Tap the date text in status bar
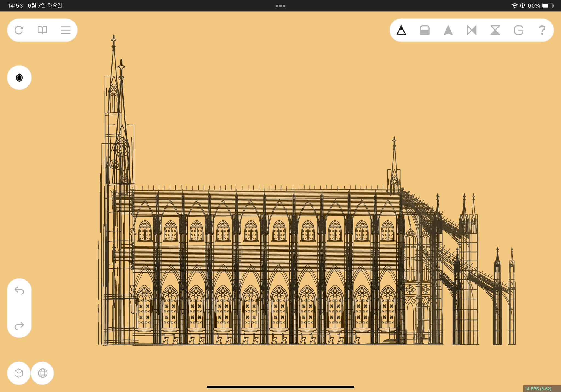The image size is (561, 392). click(45, 6)
